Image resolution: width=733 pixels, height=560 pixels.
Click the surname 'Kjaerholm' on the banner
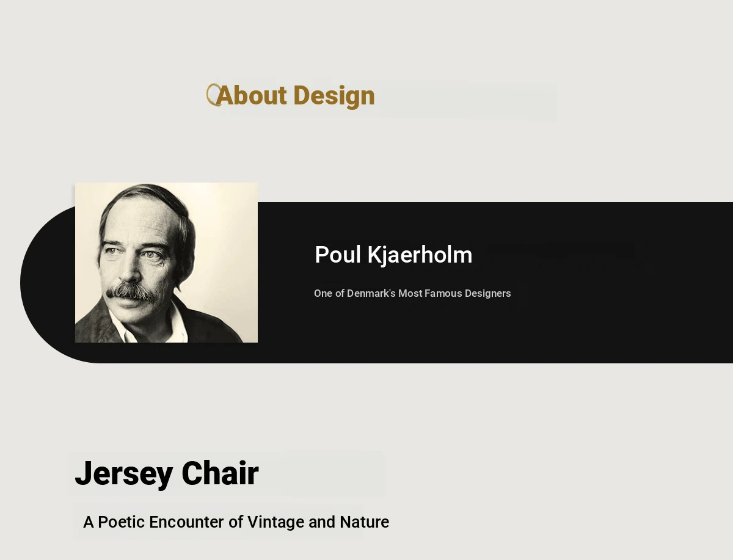tap(420, 255)
